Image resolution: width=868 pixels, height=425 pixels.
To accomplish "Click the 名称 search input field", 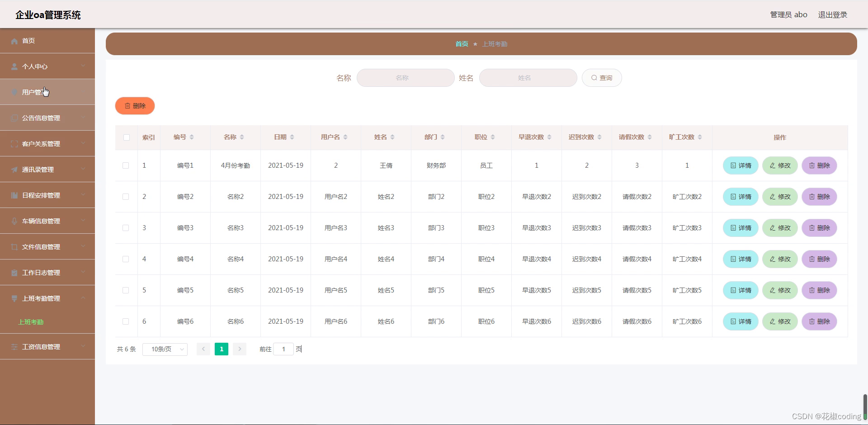I will click(x=406, y=78).
